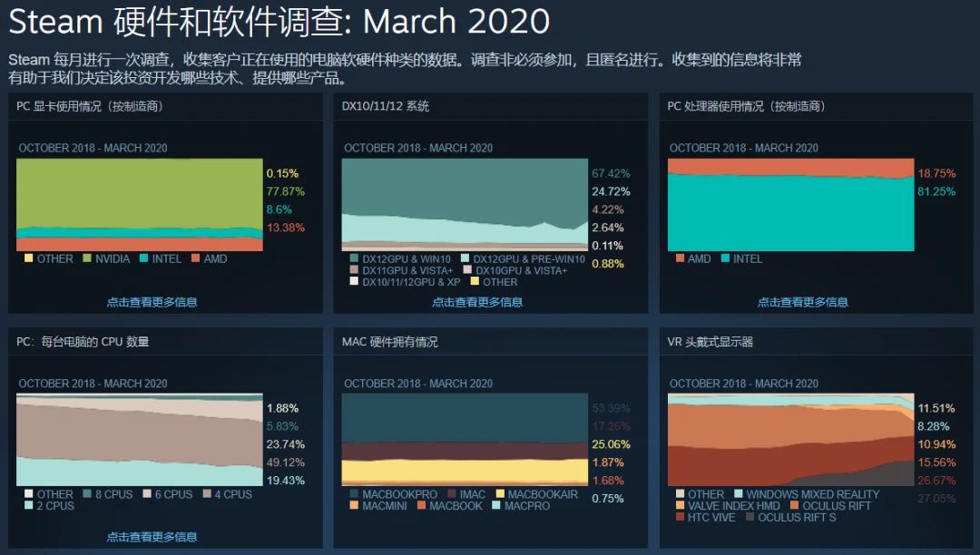The width and height of the screenshot is (980, 555).
Task: Select the VALVE INDEX HMD legend swatch
Action: pyautogui.click(x=680, y=505)
